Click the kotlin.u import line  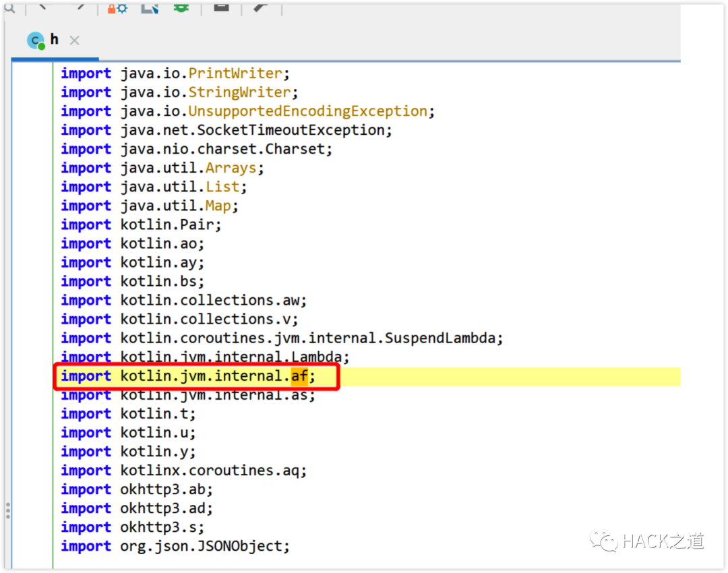[129, 433]
